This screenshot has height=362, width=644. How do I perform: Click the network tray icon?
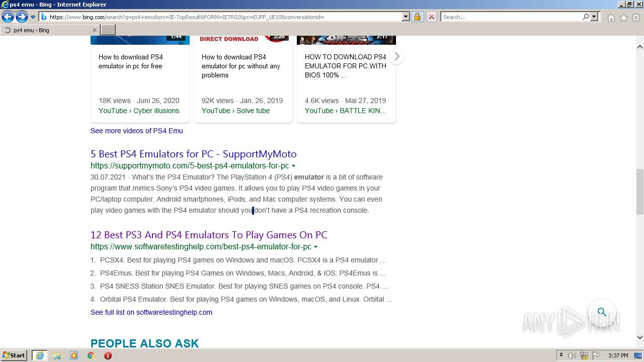click(584, 355)
